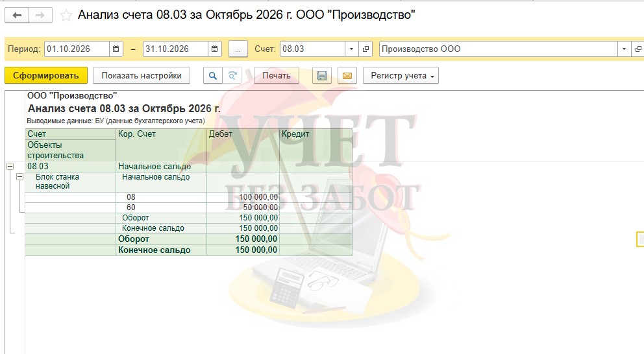Expand the organization dropdown arrow

[624, 49]
